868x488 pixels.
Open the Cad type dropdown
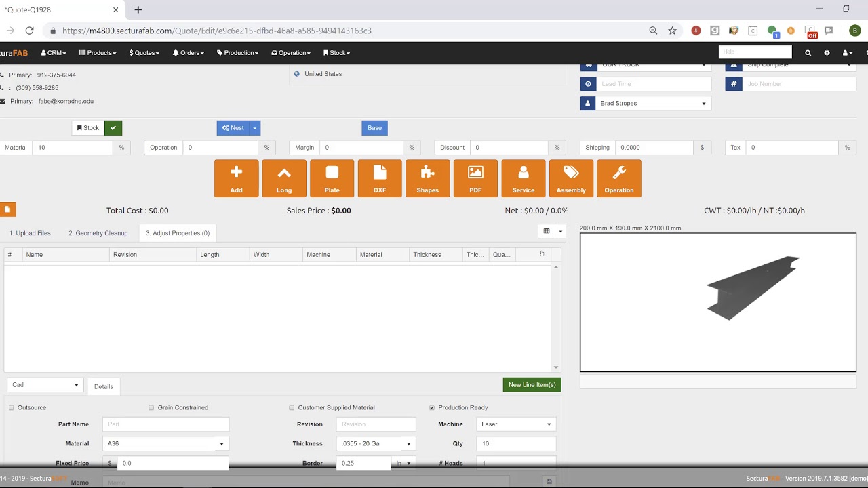pyautogui.click(x=45, y=385)
